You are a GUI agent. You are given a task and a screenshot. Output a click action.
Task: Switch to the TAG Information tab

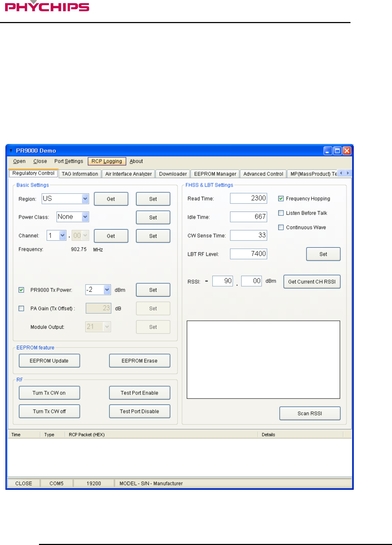pyautogui.click(x=80, y=174)
